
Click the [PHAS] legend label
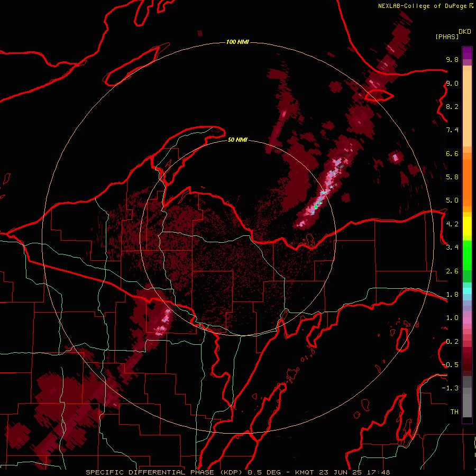click(447, 37)
